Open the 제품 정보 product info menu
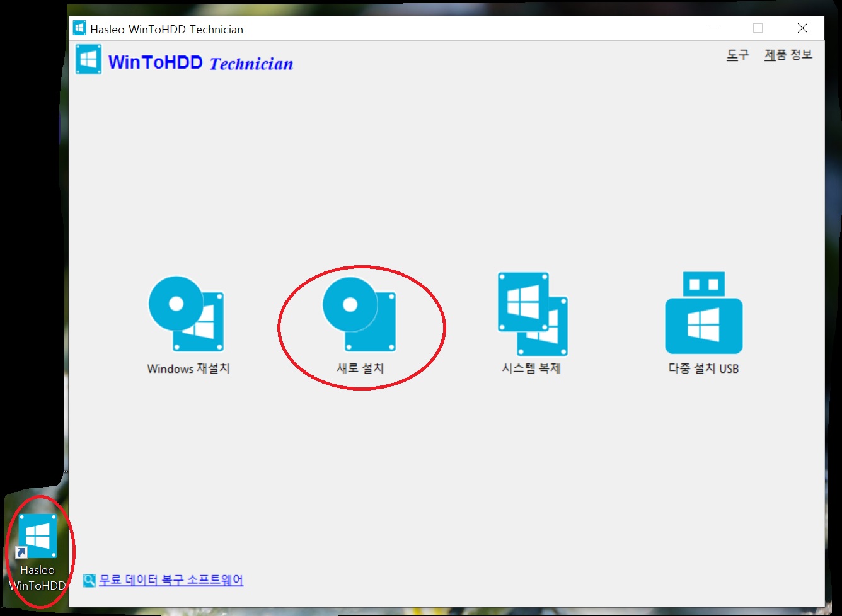The height and width of the screenshot is (616, 842). (x=788, y=55)
